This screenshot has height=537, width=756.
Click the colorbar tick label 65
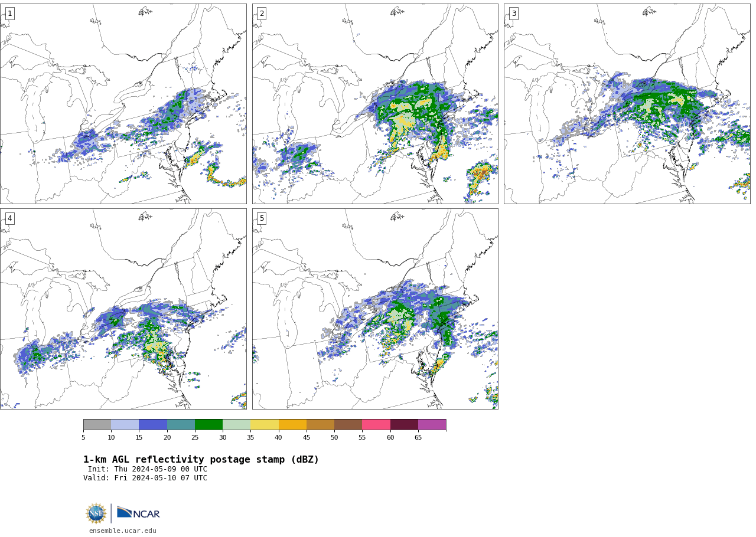click(418, 437)
